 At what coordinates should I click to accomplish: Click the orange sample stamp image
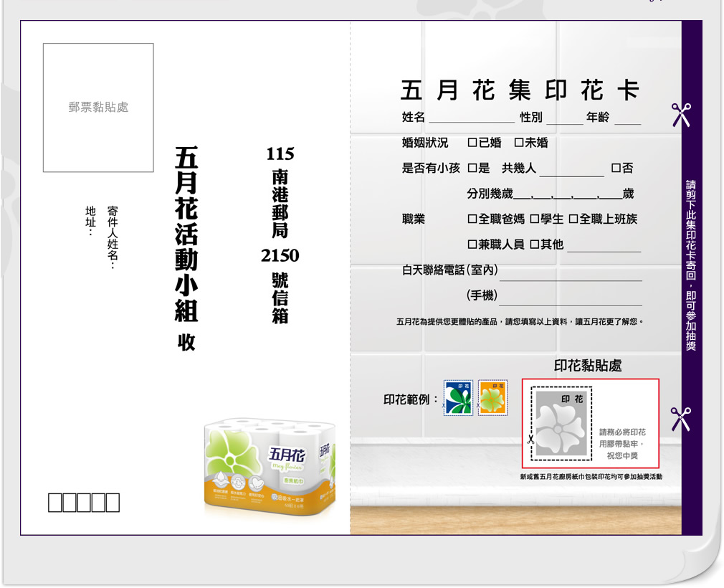[492, 397]
